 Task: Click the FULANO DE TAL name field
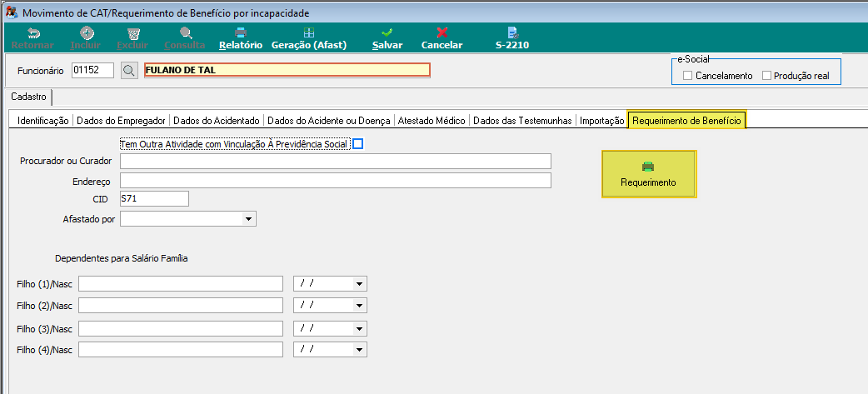tap(287, 70)
